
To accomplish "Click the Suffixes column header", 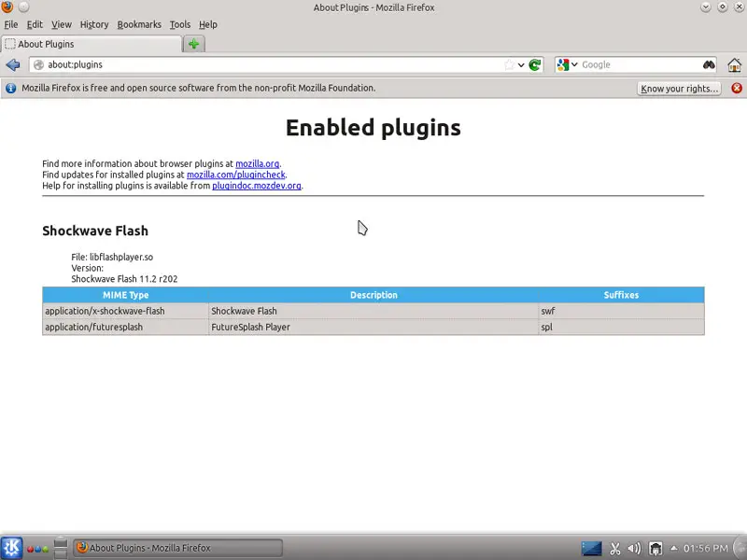I will click(x=621, y=295).
